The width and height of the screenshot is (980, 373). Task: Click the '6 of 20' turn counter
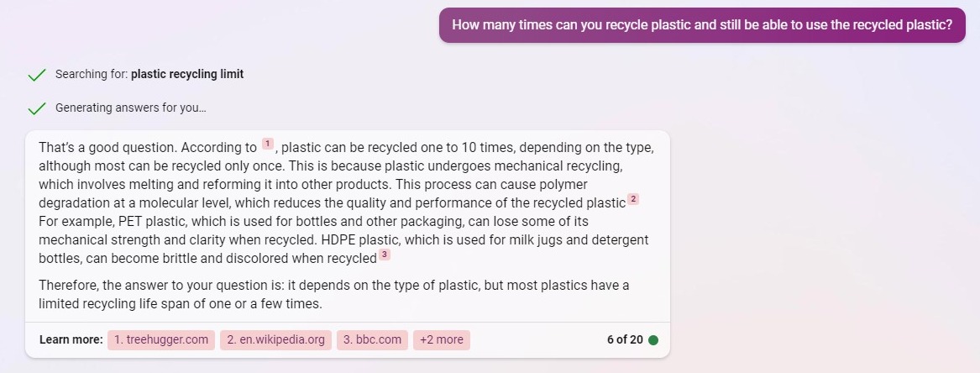(625, 340)
